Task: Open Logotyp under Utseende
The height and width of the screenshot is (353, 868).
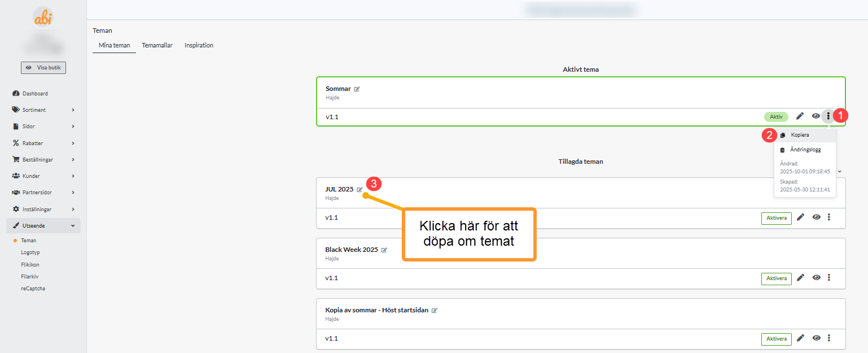Action: tap(30, 252)
